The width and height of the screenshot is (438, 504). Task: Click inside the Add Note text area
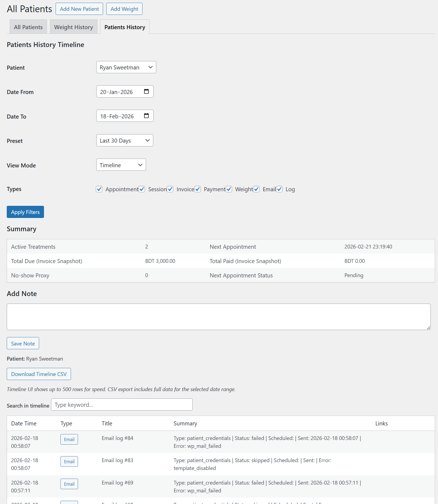[x=218, y=317]
